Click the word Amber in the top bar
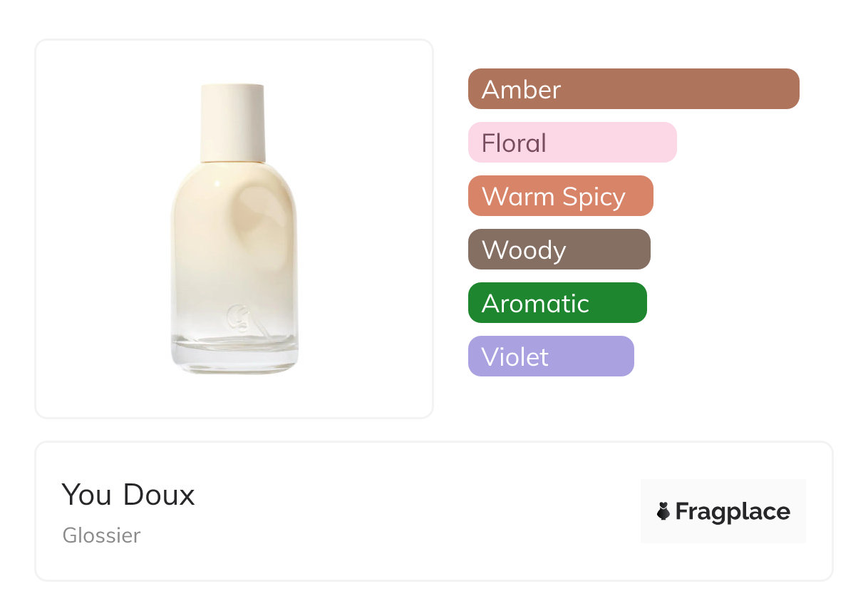 coord(521,90)
